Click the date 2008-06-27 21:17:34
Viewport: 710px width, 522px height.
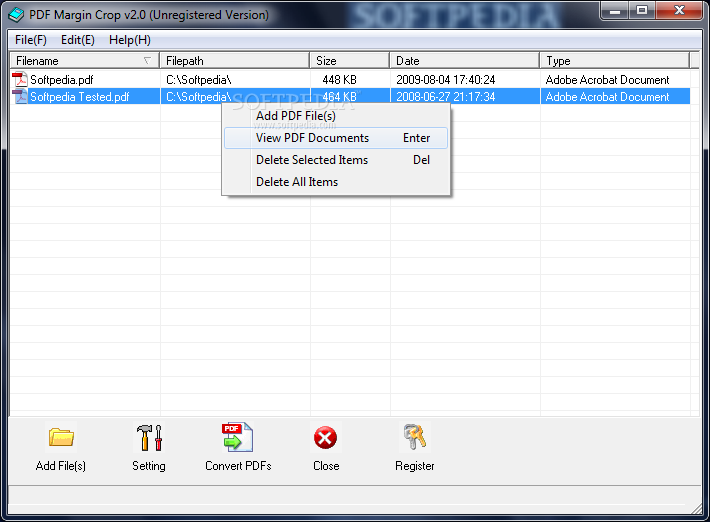click(446, 97)
